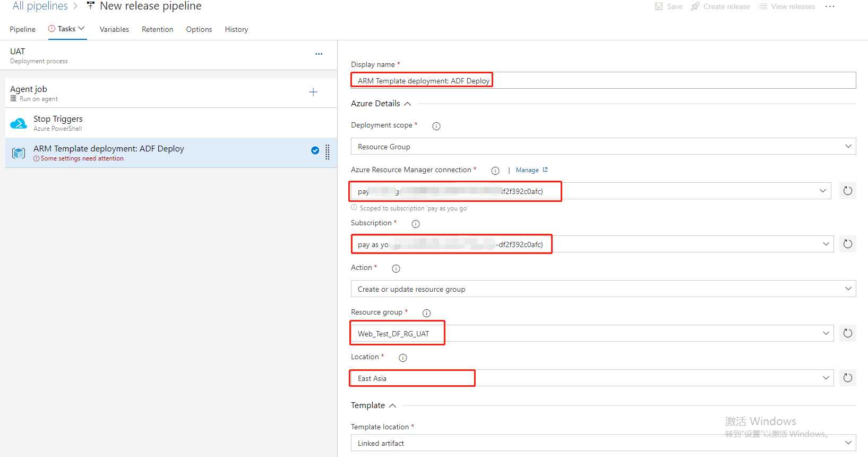Click the scoped subscription info icon
This screenshot has height=457, width=868.
pyautogui.click(x=354, y=208)
